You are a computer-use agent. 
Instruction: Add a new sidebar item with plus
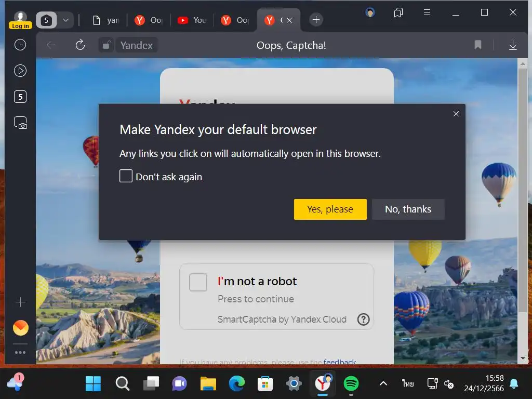(x=20, y=302)
